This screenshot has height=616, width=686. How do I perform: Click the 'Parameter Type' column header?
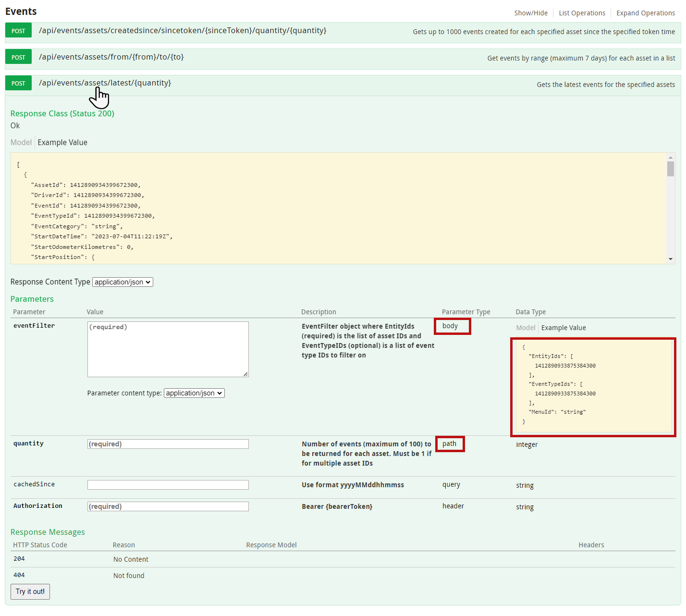point(466,312)
